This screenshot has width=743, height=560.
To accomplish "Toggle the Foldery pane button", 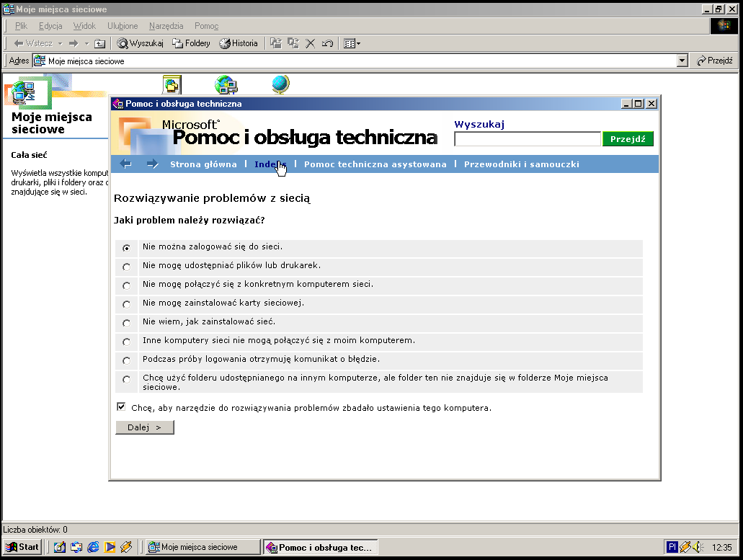I will (192, 43).
